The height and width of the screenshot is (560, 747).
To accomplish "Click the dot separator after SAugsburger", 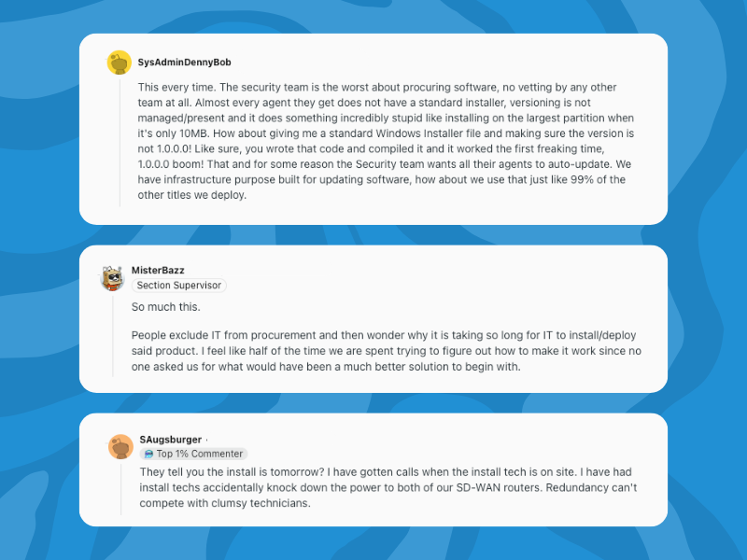I will point(206,440).
